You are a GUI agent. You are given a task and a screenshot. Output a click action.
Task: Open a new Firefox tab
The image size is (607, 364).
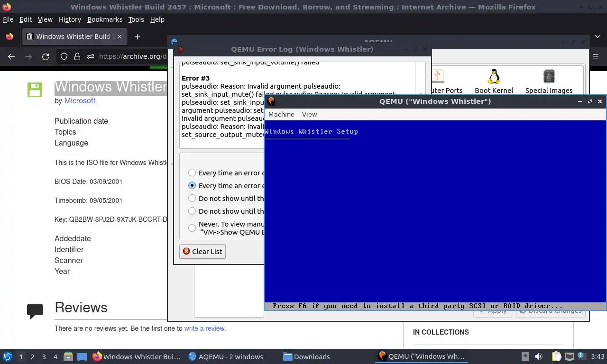(x=137, y=36)
